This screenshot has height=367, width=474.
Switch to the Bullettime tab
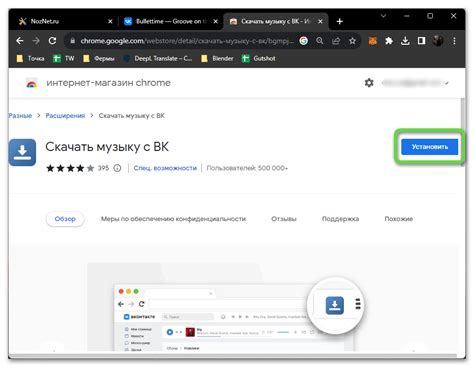click(171, 21)
